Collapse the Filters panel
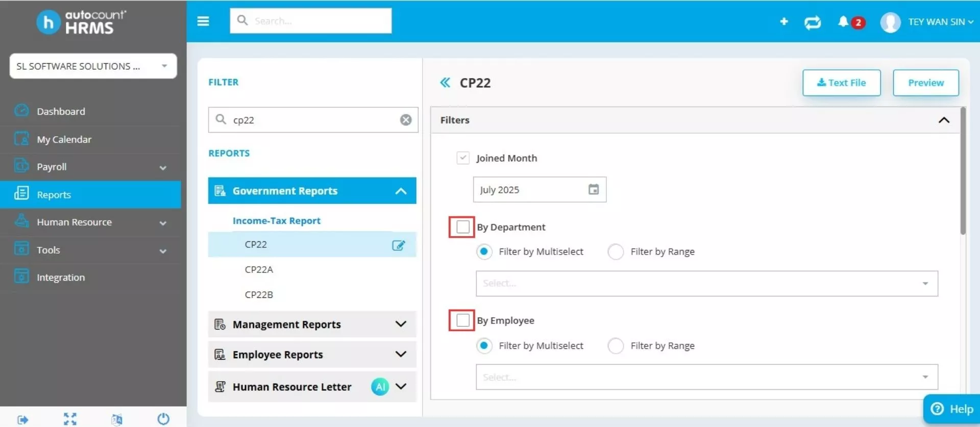The image size is (980, 427). (944, 120)
